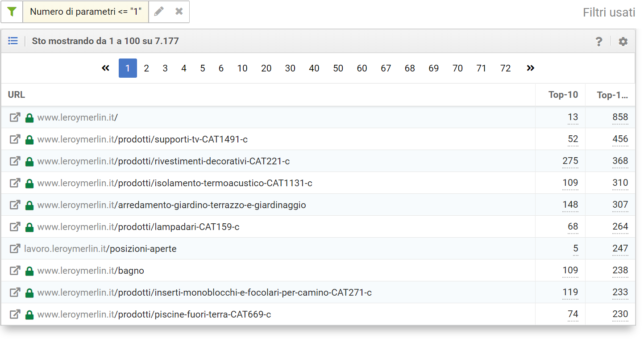The width and height of the screenshot is (644, 343).
Task: Click the green filter funnel icon
Action: tap(12, 12)
